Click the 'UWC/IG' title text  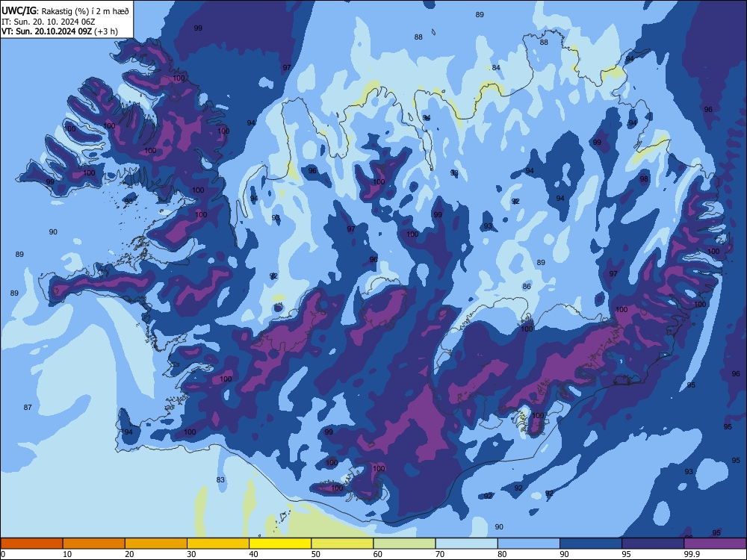[x=19, y=10]
